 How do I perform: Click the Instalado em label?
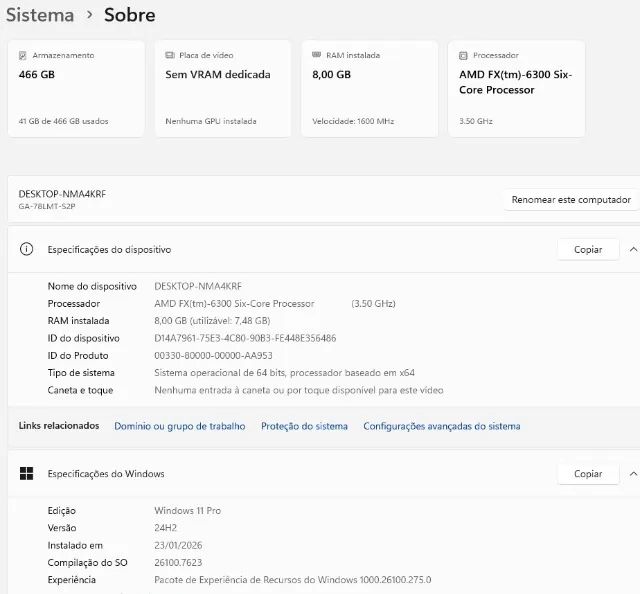pyautogui.click(x=75, y=545)
